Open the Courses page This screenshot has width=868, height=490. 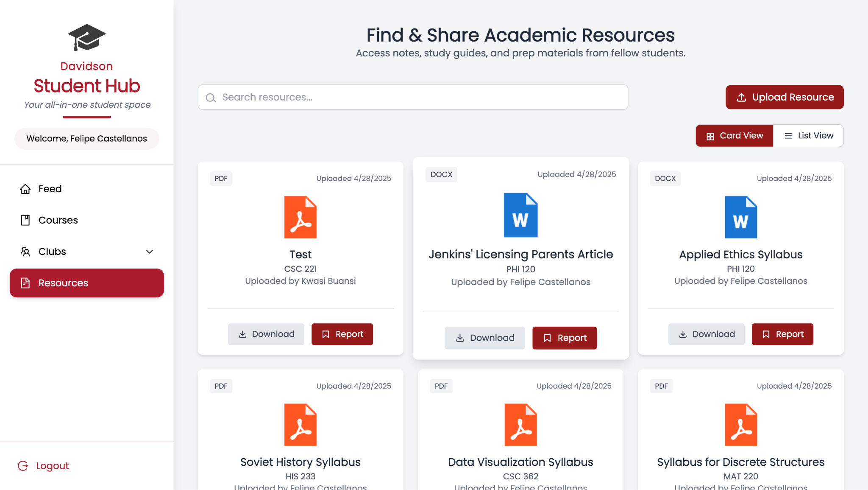[x=87, y=220]
